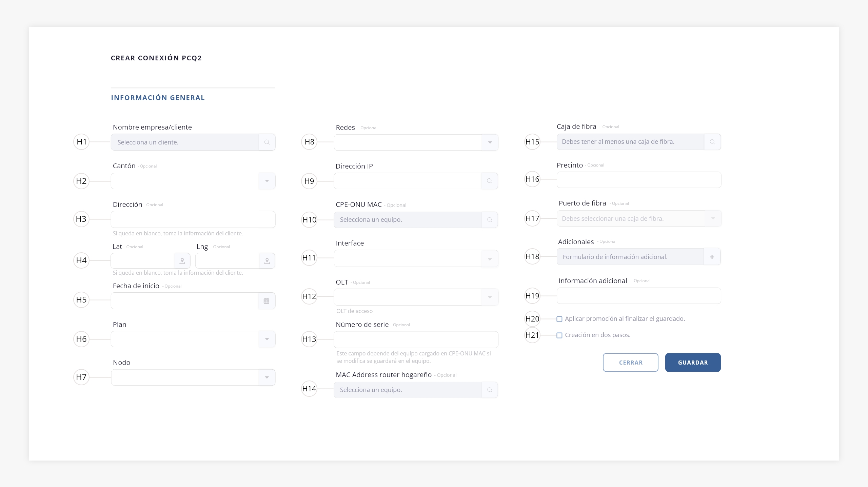Click the Caja de fibra search icon
Viewport: 868px width, 487px height.
(712, 142)
